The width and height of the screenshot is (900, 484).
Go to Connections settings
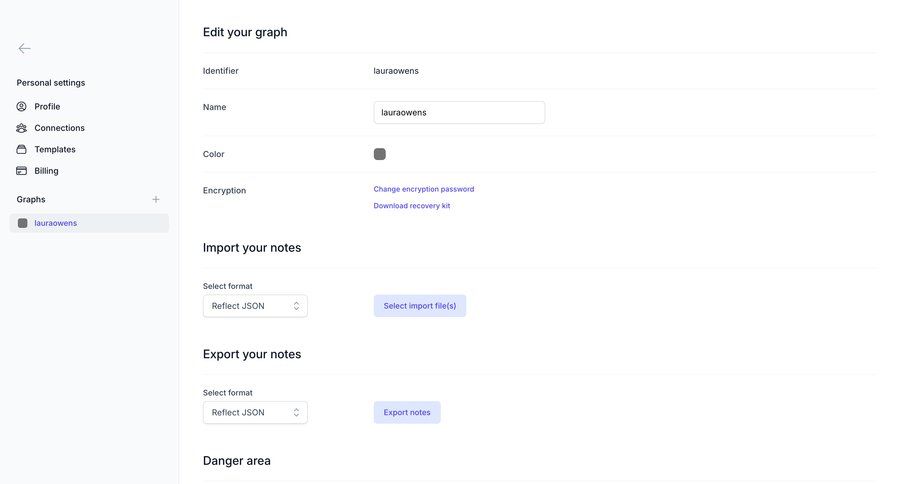click(x=59, y=128)
